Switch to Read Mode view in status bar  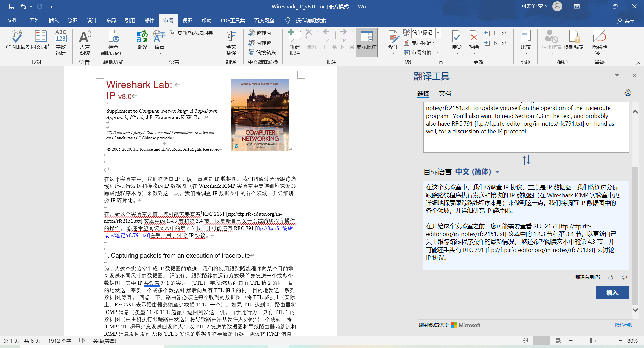(525, 341)
